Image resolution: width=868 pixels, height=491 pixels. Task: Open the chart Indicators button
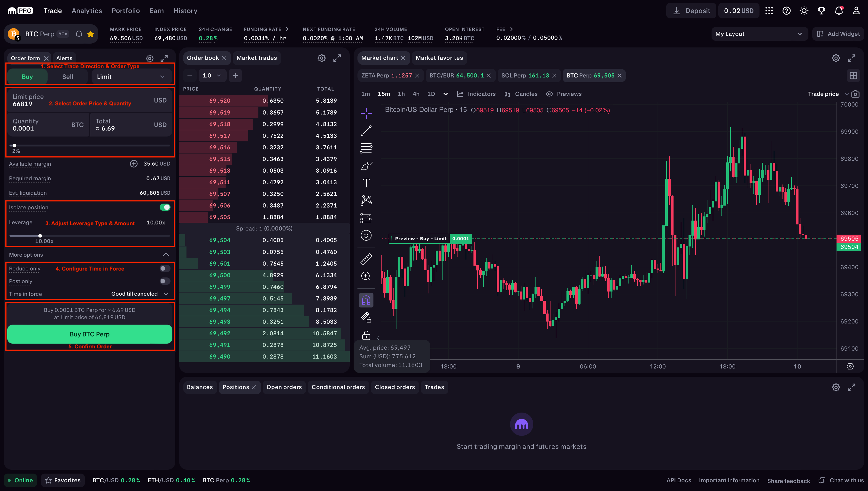pos(476,94)
